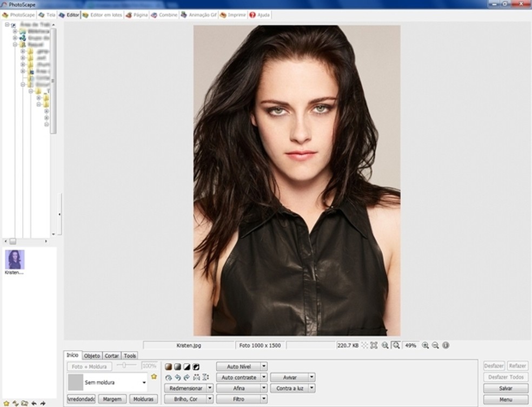Expand the Auto Nível dropdown arrow

click(x=264, y=366)
